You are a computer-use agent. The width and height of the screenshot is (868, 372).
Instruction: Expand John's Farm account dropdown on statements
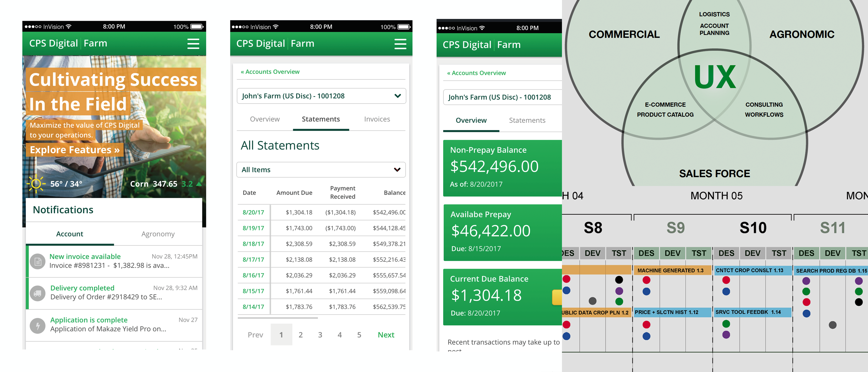[397, 96]
